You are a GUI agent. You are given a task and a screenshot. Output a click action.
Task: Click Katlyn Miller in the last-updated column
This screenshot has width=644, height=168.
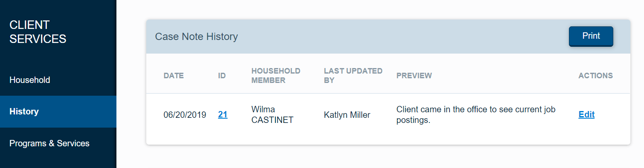(347, 115)
